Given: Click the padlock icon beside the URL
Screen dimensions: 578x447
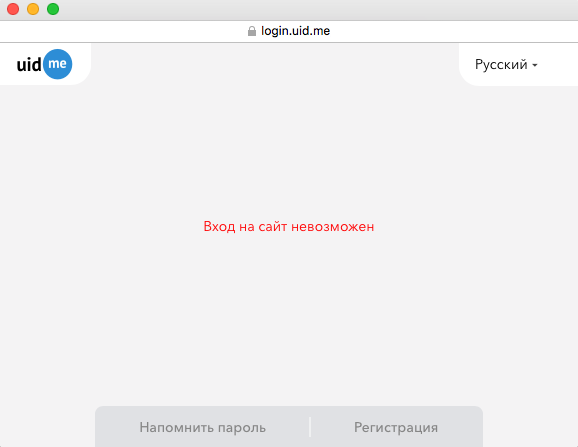Looking at the screenshot, I should pyautogui.click(x=252, y=31).
